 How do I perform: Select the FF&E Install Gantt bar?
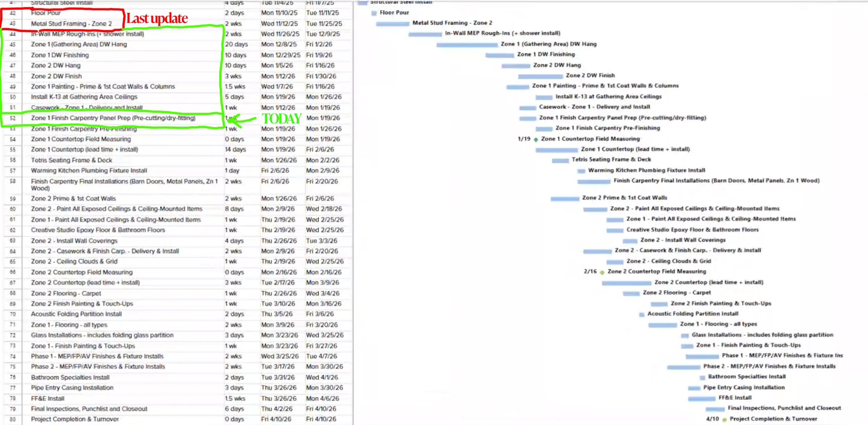click(x=701, y=399)
